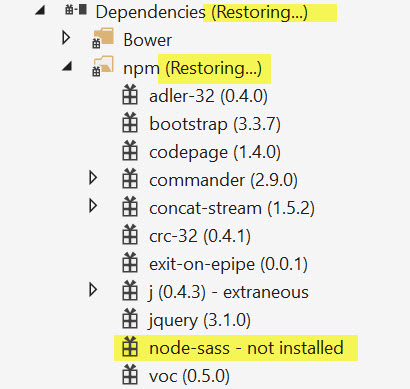Click the Bower folder icon
The height and width of the screenshot is (389, 410).
coord(103,39)
